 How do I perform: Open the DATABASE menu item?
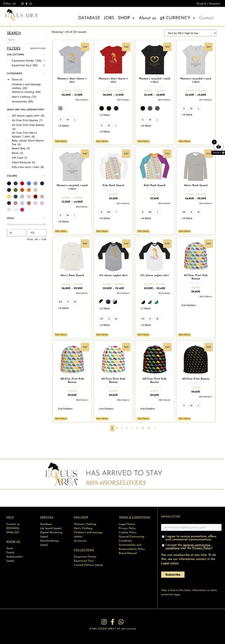coord(89,18)
